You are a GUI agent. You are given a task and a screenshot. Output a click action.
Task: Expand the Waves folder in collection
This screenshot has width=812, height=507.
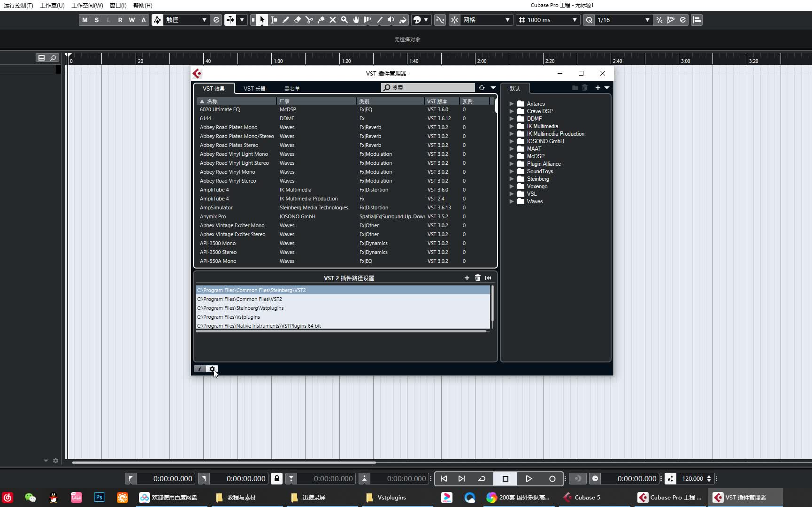pos(512,201)
